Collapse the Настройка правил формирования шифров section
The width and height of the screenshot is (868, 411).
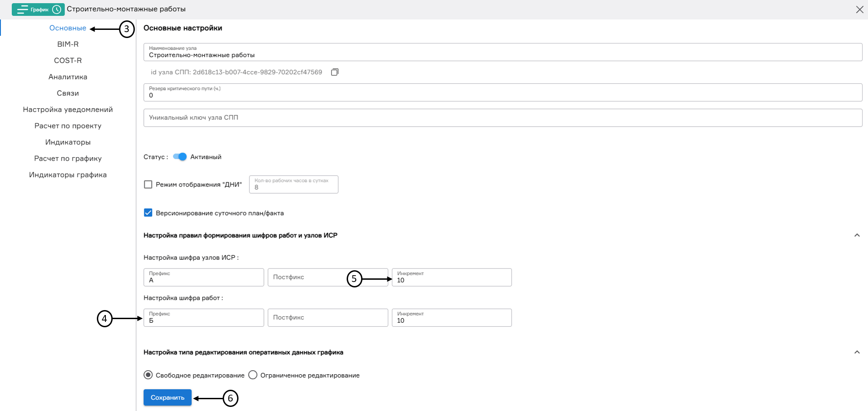856,235
